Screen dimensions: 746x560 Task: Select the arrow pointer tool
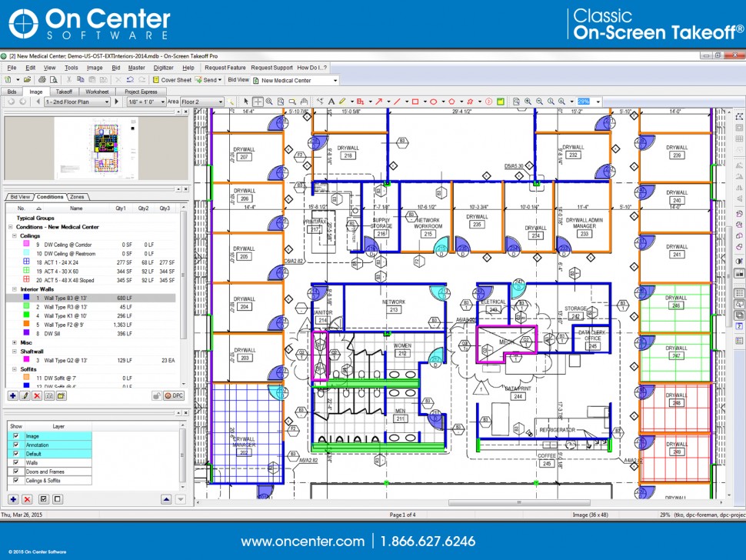(246, 102)
